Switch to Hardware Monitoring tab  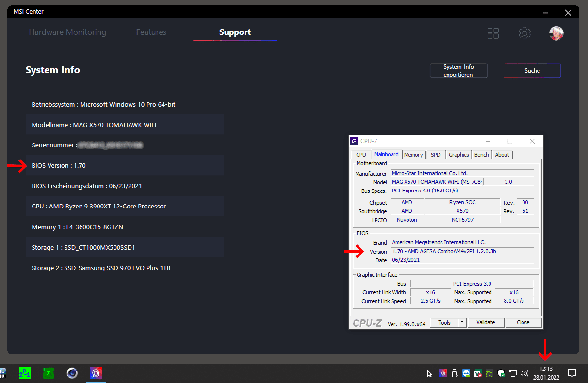pos(67,32)
